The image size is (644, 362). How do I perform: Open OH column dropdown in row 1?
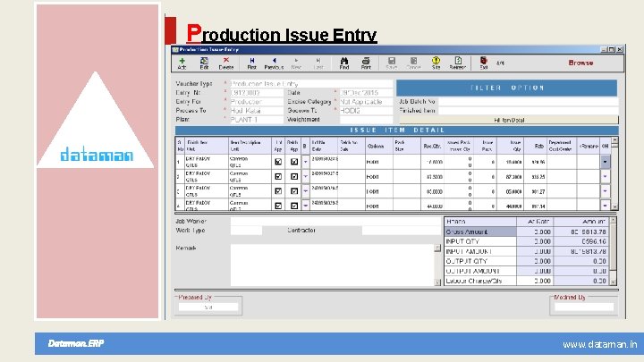tap(605, 162)
